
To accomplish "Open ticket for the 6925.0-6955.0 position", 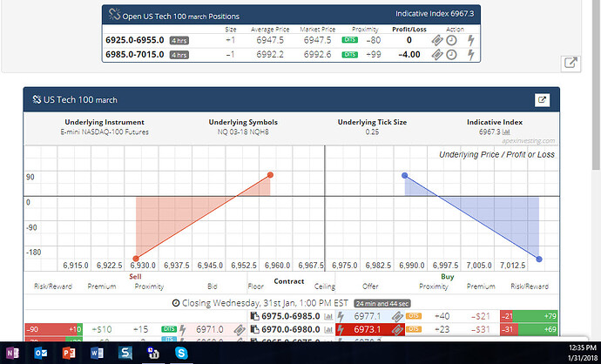I will coord(437,40).
